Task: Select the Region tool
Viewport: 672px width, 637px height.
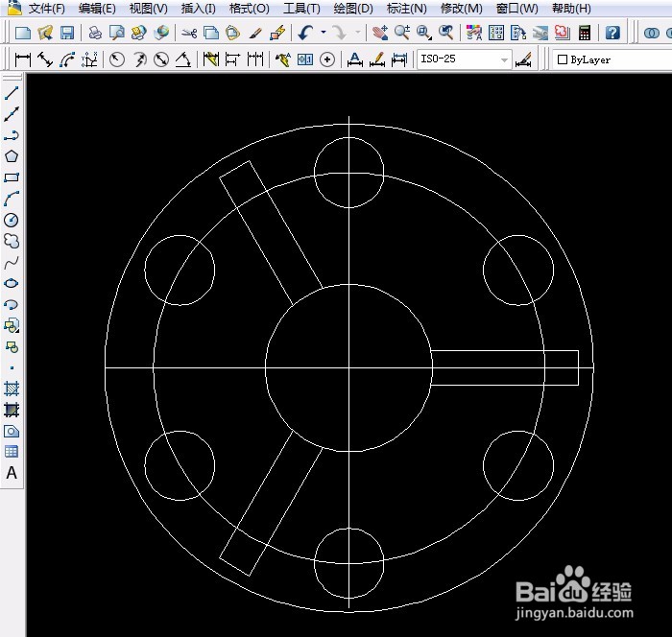Action: tap(12, 431)
